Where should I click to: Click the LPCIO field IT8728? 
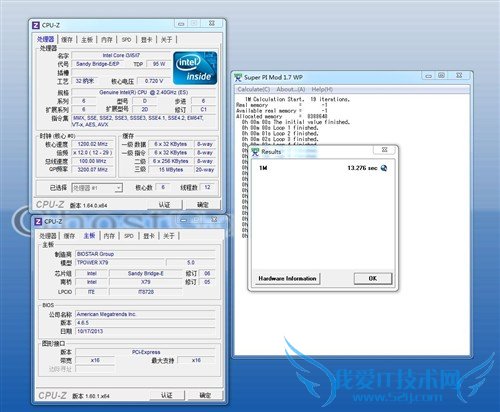[146, 292]
